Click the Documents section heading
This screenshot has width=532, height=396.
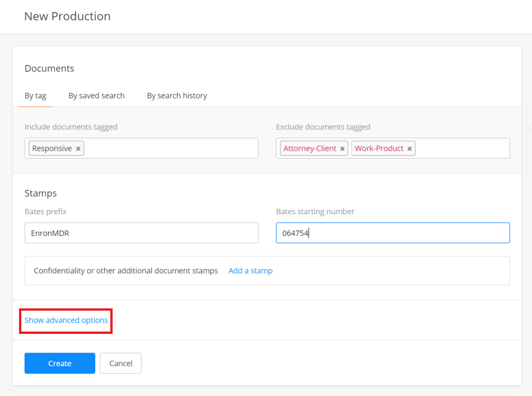click(50, 68)
